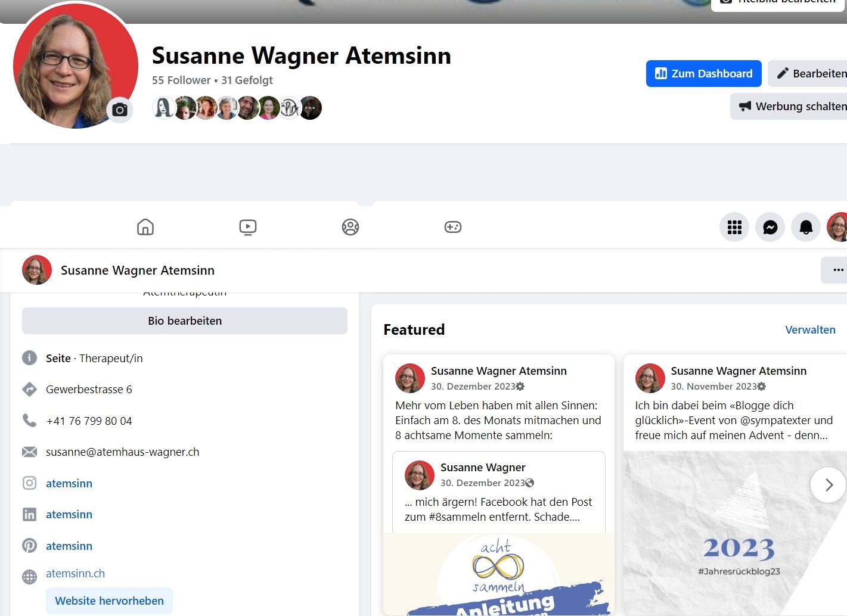
Task: Show next featured post with arrow
Action: tap(829, 485)
